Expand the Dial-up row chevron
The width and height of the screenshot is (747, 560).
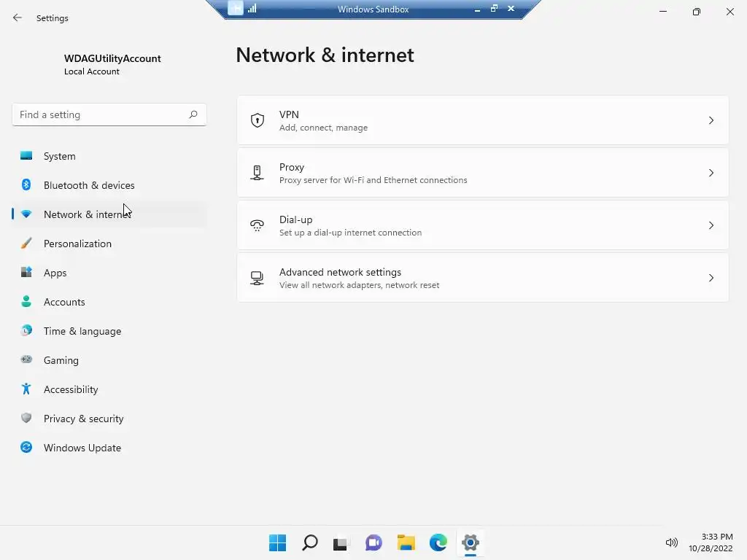point(711,225)
